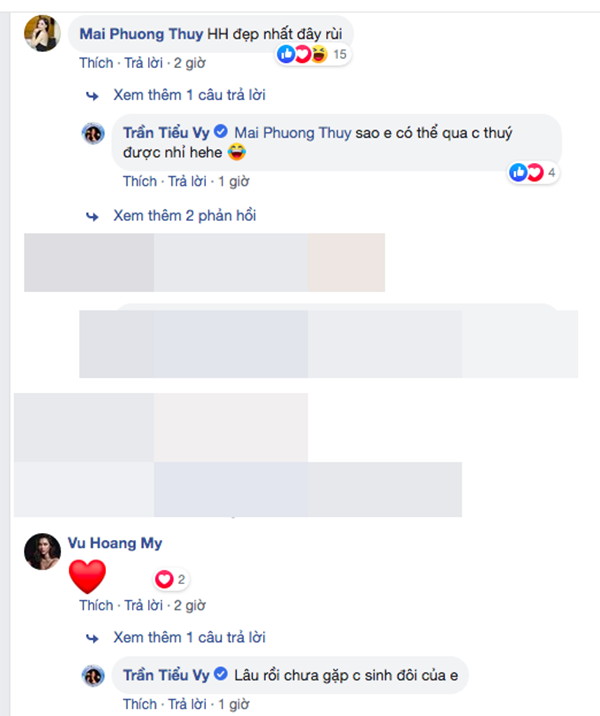The width and height of the screenshot is (600, 716).
Task: View 4 reactions on Trần Tiểu Vy's reply
Action: pyautogui.click(x=533, y=173)
